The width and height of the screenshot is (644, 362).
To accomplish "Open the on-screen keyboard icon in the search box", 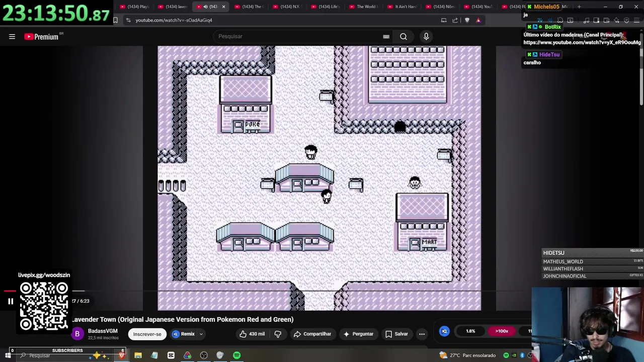I will (386, 36).
